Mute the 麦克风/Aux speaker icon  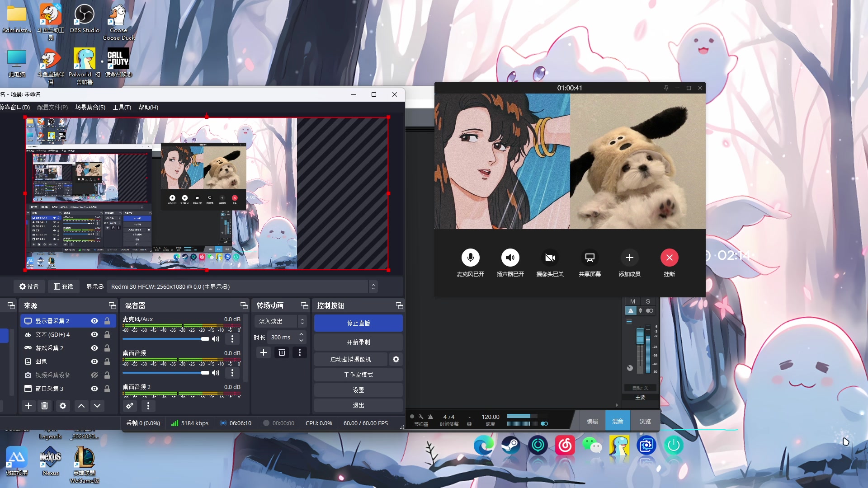point(216,339)
